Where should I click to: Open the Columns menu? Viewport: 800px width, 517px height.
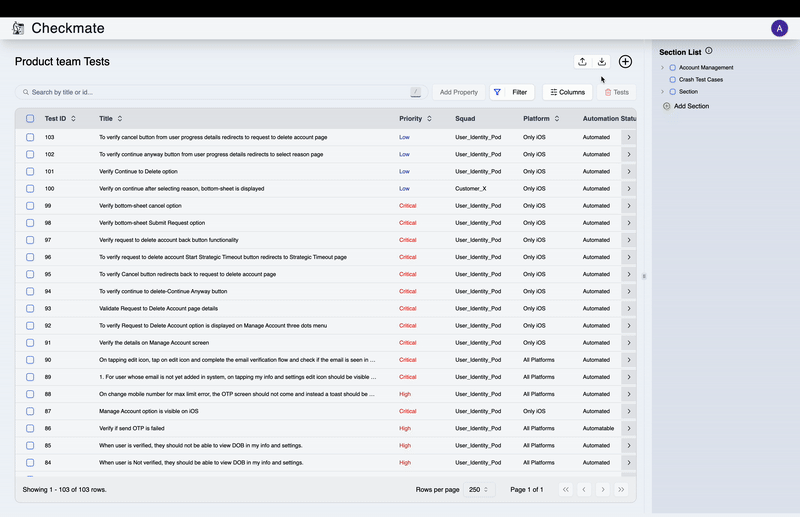tap(566, 92)
